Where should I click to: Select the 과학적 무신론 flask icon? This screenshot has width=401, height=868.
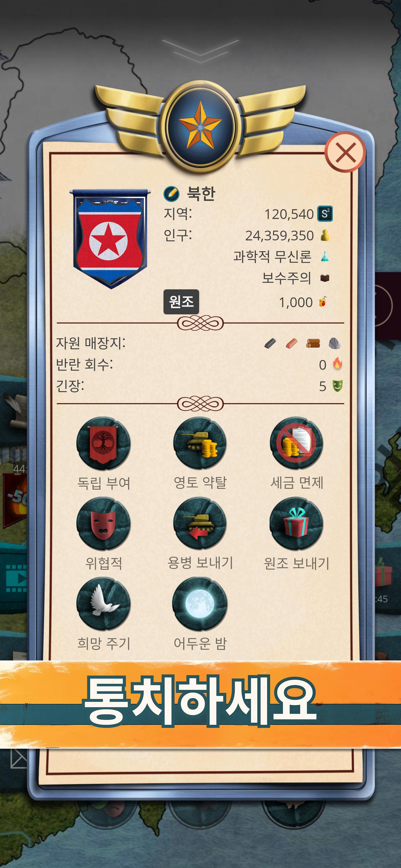click(x=324, y=257)
